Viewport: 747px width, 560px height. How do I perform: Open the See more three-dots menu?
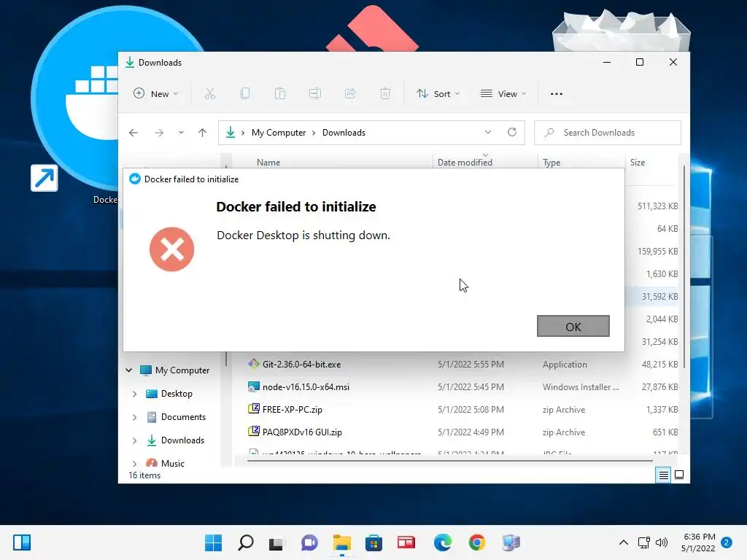click(x=557, y=94)
